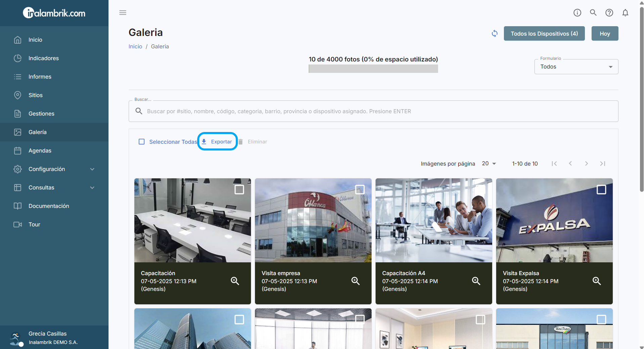Select the Visita empresa photo checkbox

tap(360, 189)
